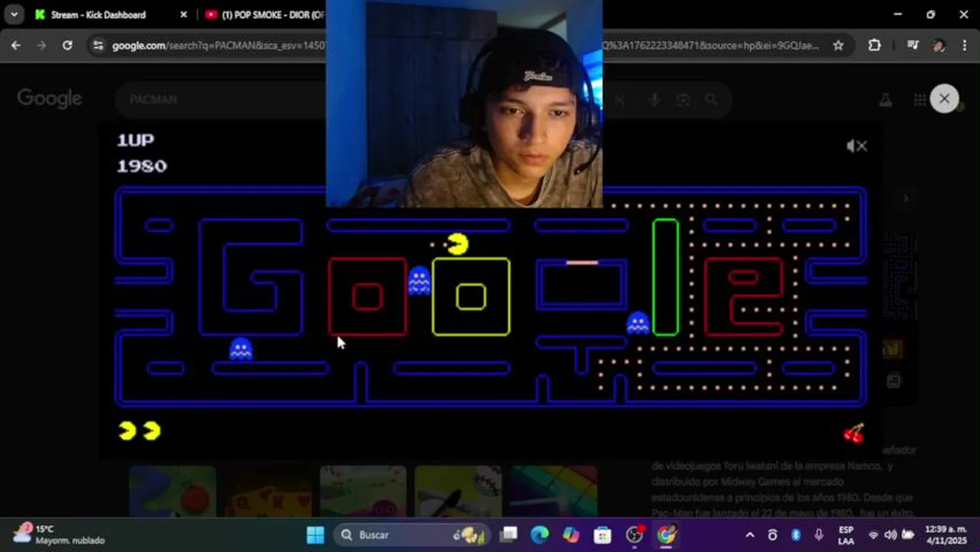Click the Google logo on the search page
The height and width of the screenshot is (552, 980).
click(x=50, y=99)
